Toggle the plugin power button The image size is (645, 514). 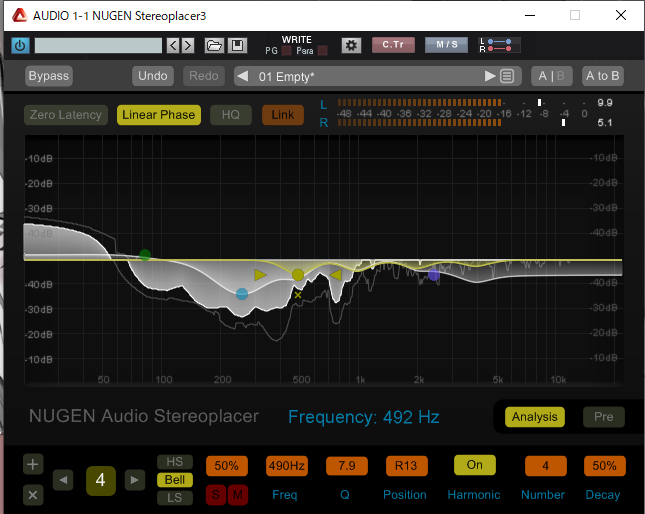[20, 45]
